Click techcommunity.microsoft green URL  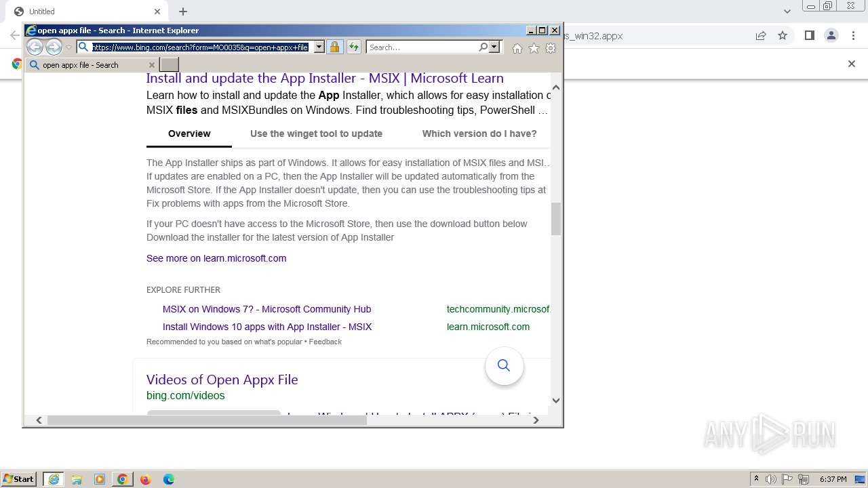pyautogui.click(x=498, y=309)
